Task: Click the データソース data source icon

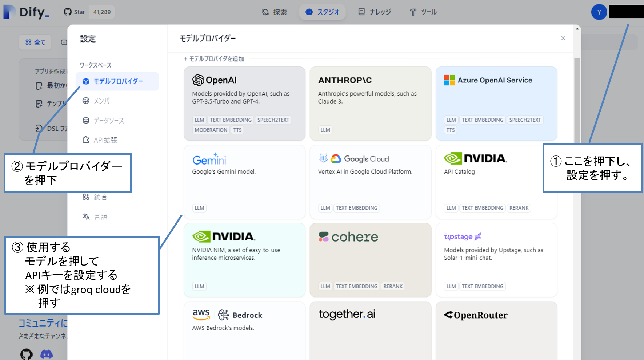Action: [x=86, y=121]
